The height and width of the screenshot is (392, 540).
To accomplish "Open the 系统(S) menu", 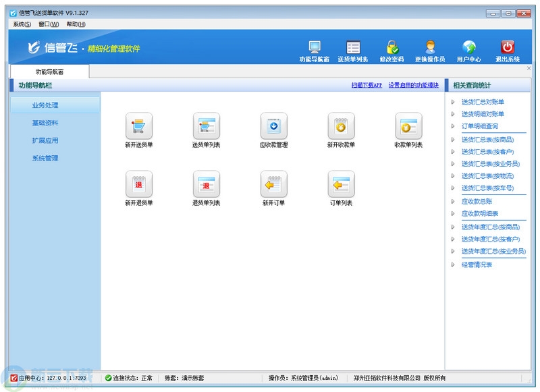I will pos(22,24).
